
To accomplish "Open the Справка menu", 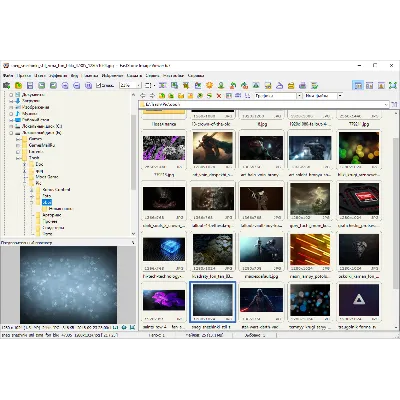I will click(196, 76).
